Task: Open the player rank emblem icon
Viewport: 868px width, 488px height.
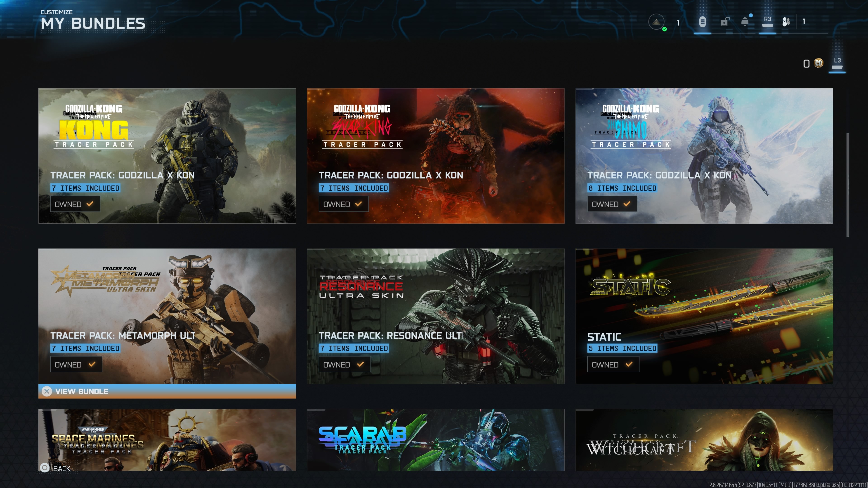Action: (x=656, y=22)
